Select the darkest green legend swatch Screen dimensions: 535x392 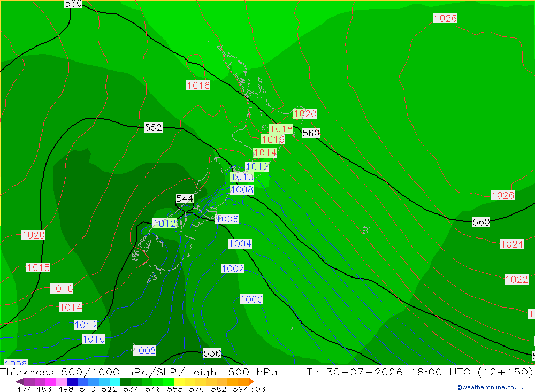pyautogui.click(x=126, y=381)
